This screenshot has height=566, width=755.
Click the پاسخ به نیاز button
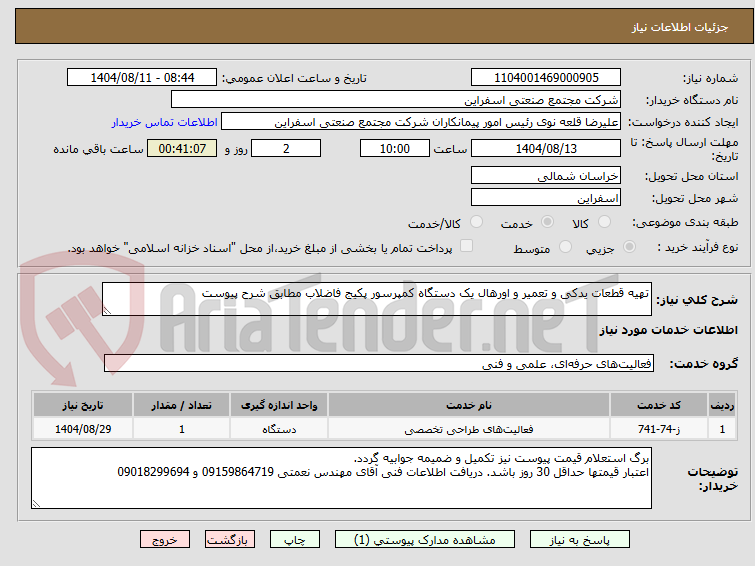coord(580,540)
